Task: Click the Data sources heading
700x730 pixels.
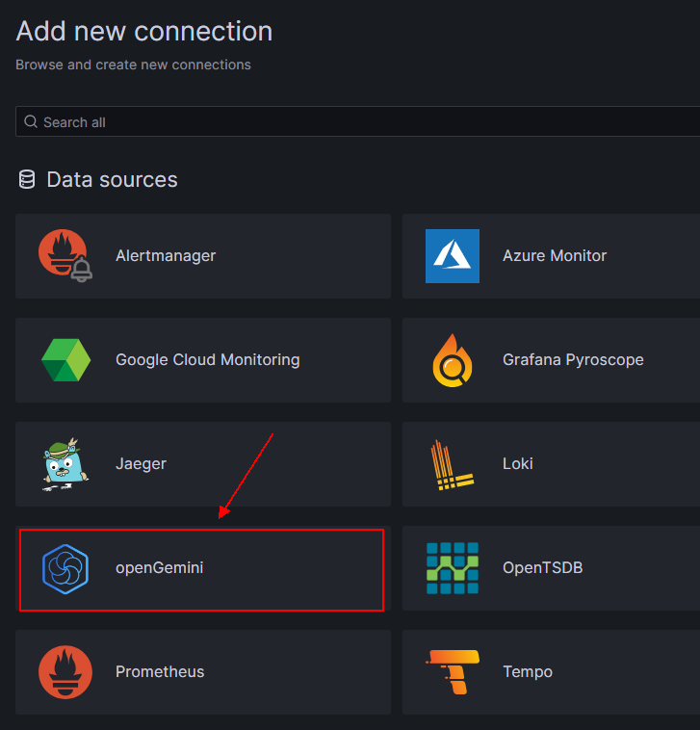Action: click(x=112, y=180)
